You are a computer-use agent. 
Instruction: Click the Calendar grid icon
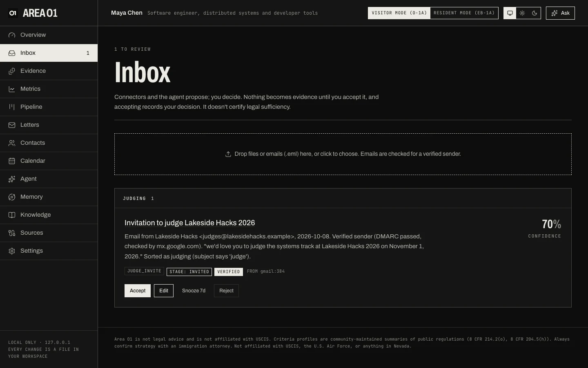pyautogui.click(x=12, y=161)
